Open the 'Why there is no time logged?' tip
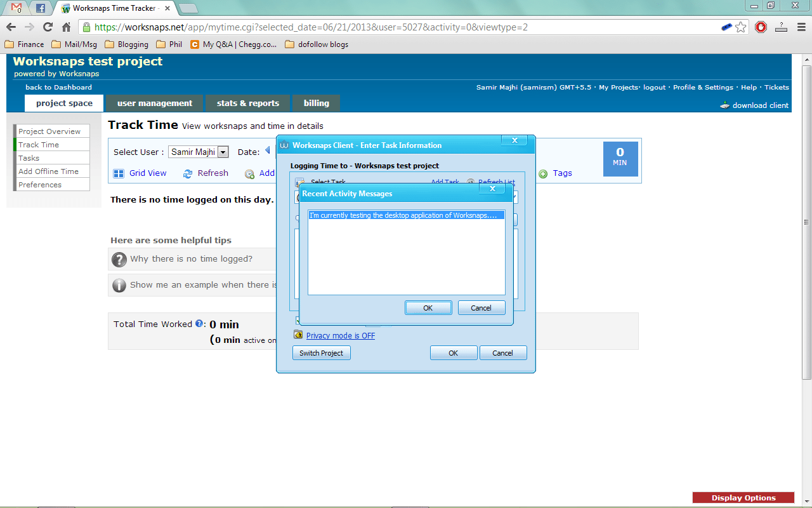This screenshot has width=812, height=508. (191, 259)
